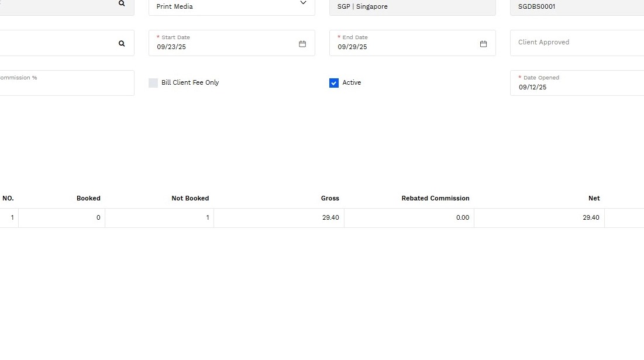Click the Gross column header

click(330, 199)
